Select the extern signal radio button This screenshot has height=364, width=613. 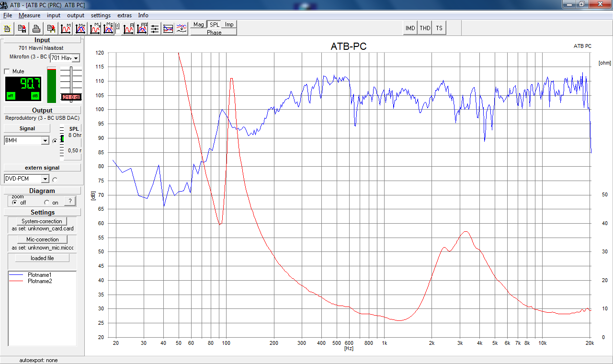(x=55, y=180)
